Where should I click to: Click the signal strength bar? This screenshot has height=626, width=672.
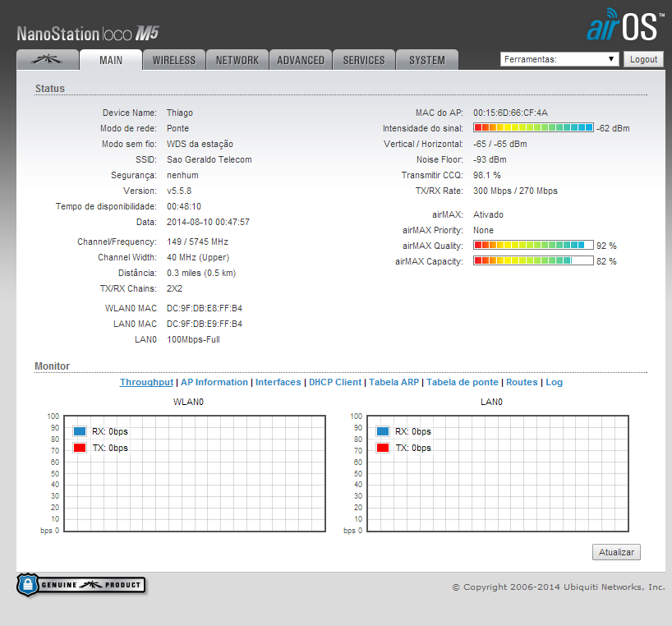pos(533,127)
